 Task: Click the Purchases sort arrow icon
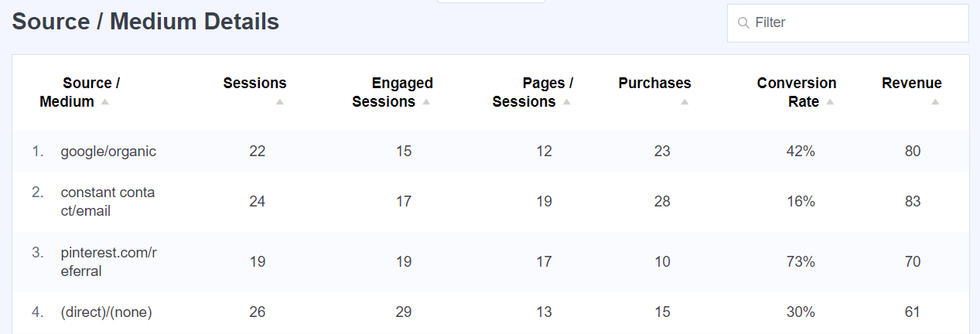(685, 102)
